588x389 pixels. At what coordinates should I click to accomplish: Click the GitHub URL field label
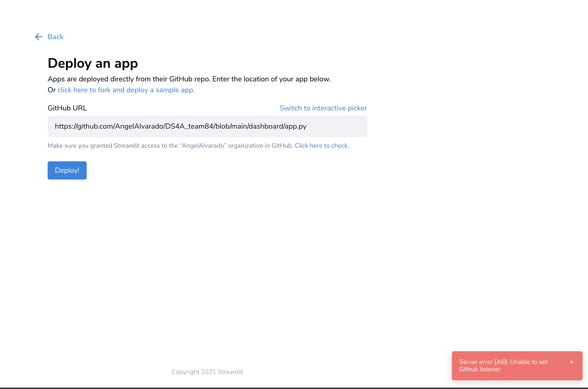coord(67,108)
